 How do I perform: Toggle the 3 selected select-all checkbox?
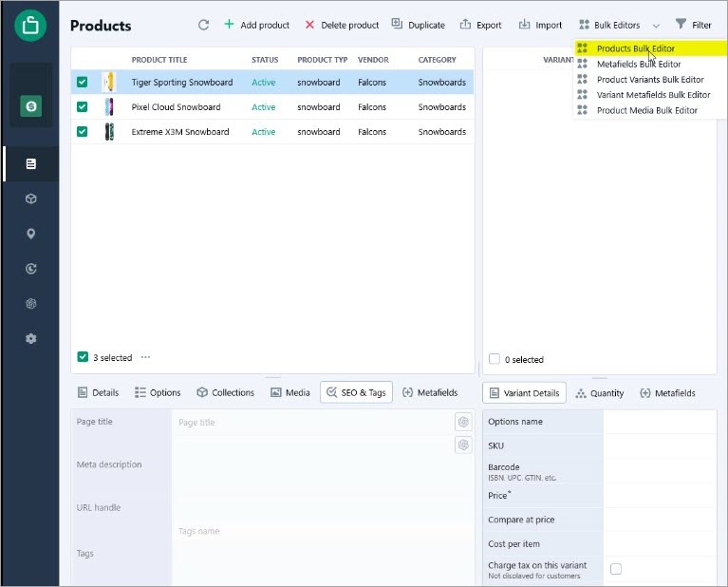(83, 357)
